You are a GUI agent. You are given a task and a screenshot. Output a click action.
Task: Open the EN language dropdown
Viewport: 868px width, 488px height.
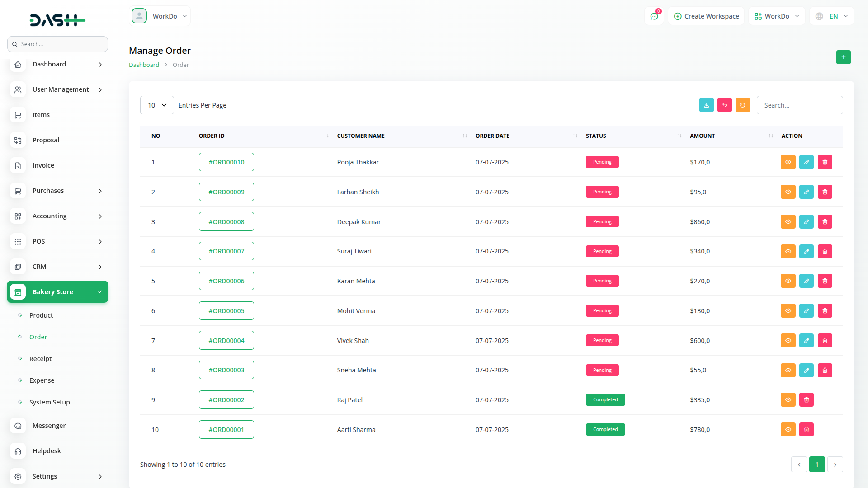click(x=832, y=16)
